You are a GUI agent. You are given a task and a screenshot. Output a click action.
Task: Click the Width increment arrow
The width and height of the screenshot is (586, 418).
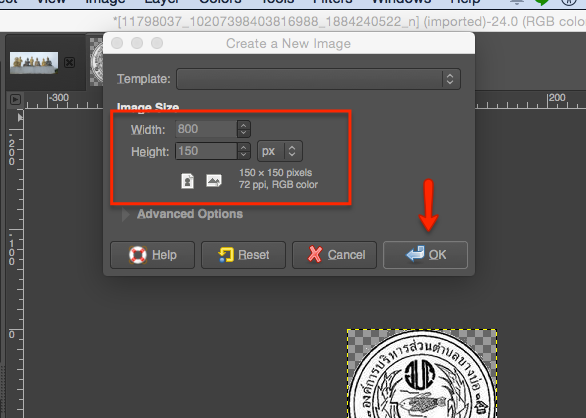(244, 125)
